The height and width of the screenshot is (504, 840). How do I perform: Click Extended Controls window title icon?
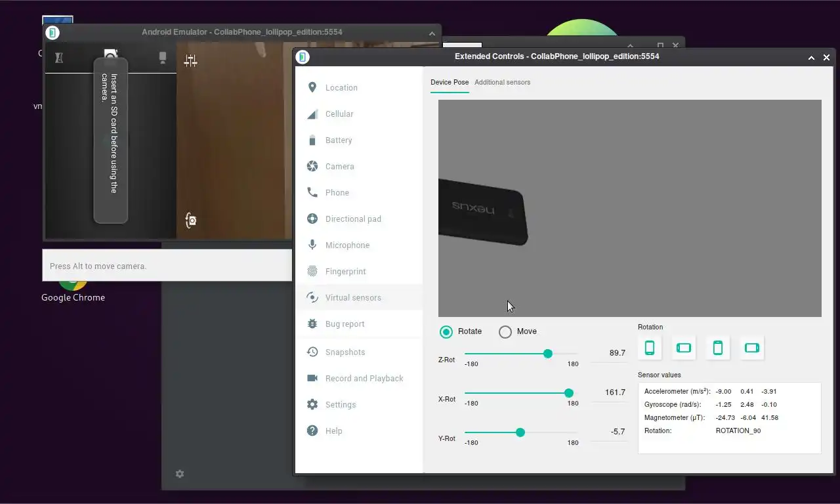coord(303,57)
